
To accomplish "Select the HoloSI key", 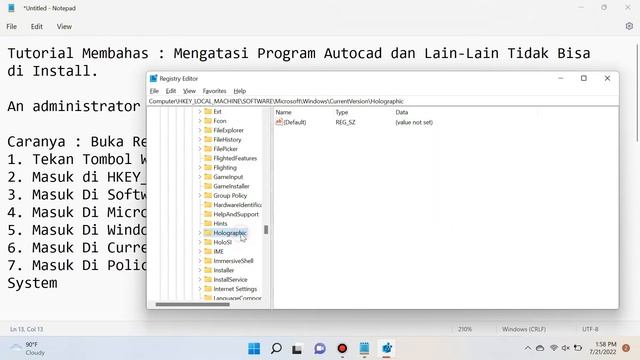I will tap(222, 242).
